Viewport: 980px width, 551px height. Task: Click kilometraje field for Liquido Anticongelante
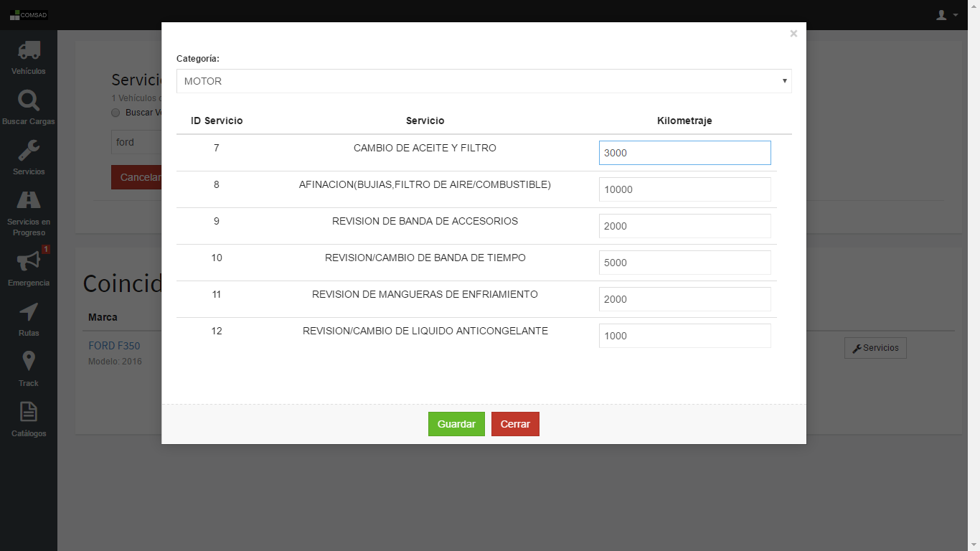(684, 336)
